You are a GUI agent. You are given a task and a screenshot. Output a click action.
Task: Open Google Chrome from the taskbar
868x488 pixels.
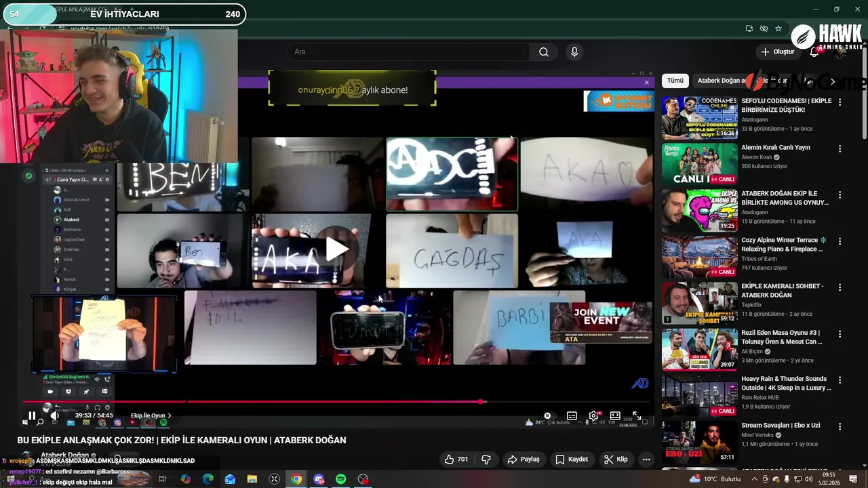pos(296,479)
